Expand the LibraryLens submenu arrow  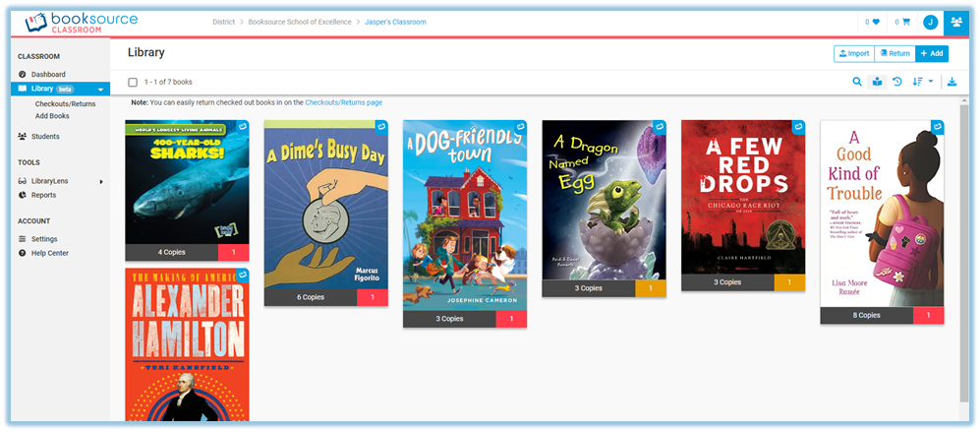(x=101, y=182)
